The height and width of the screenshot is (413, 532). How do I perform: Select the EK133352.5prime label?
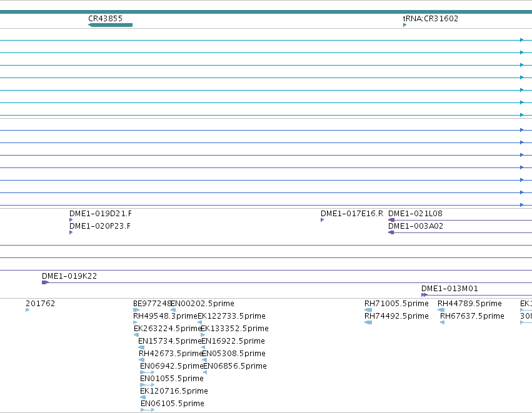235,329
